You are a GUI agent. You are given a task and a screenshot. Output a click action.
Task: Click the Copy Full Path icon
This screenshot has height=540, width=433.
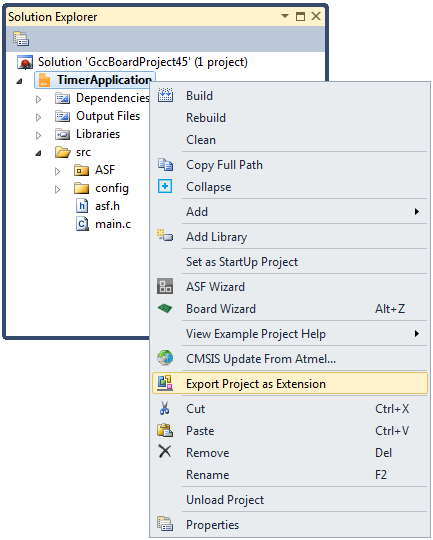point(165,165)
